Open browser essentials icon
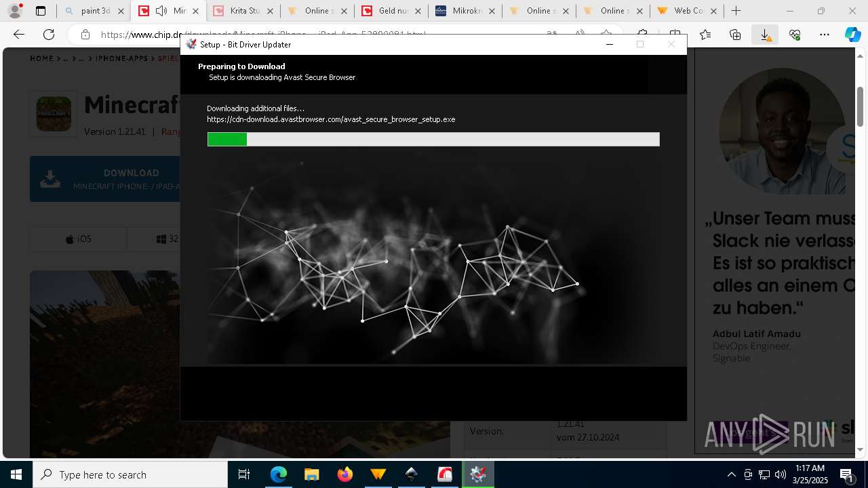 pos(795,35)
